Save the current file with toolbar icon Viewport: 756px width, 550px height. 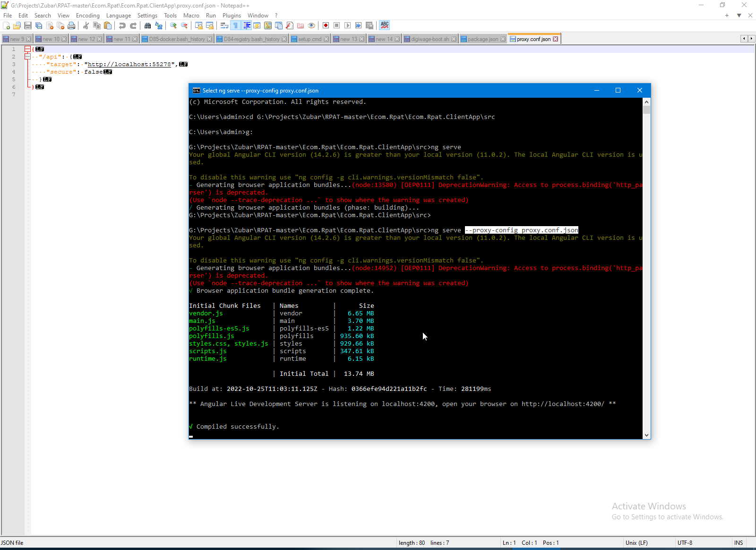pyautogui.click(x=28, y=25)
